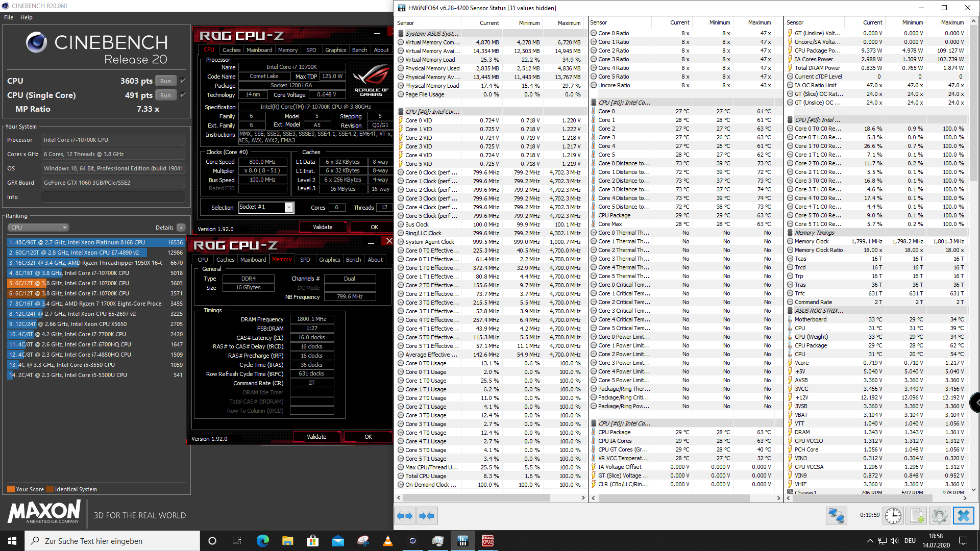The width and height of the screenshot is (980, 551).
Task: Click the Cortana circle icon on taskbar
Action: click(x=212, y=541)
